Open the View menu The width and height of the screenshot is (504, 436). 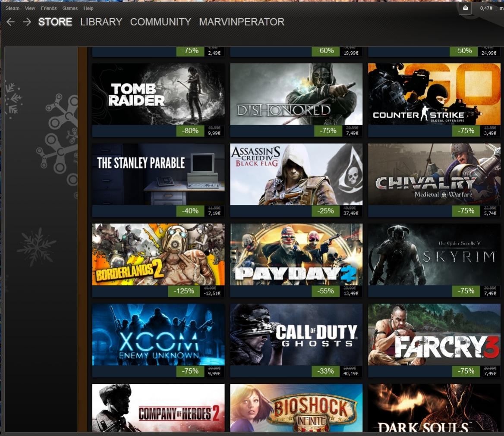pos(30,8)
